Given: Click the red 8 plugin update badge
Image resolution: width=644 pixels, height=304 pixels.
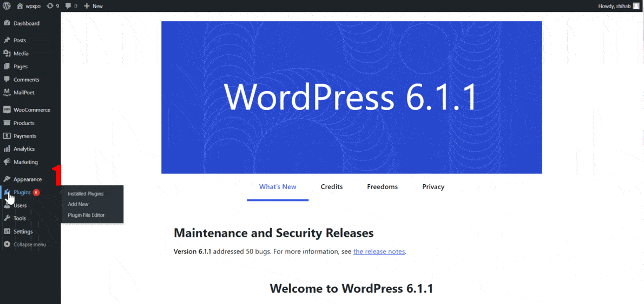Looking at the screenshot, I should pos(37,192).
